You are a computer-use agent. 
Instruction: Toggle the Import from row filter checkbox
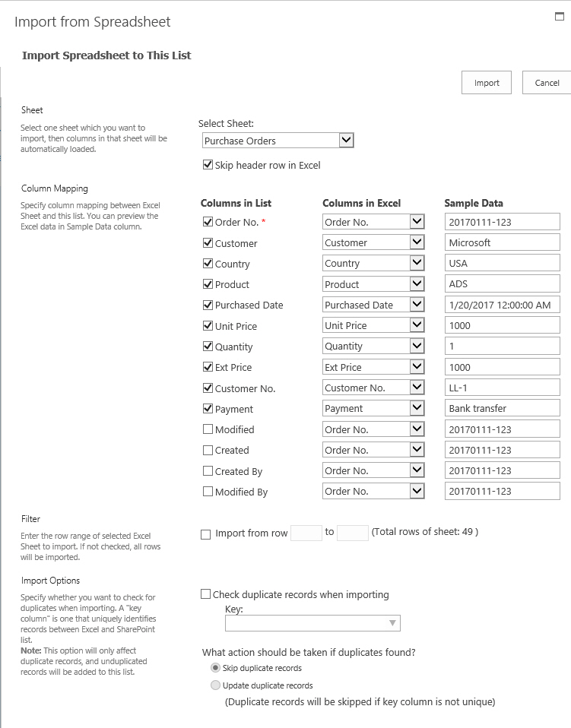click(206, 534)
